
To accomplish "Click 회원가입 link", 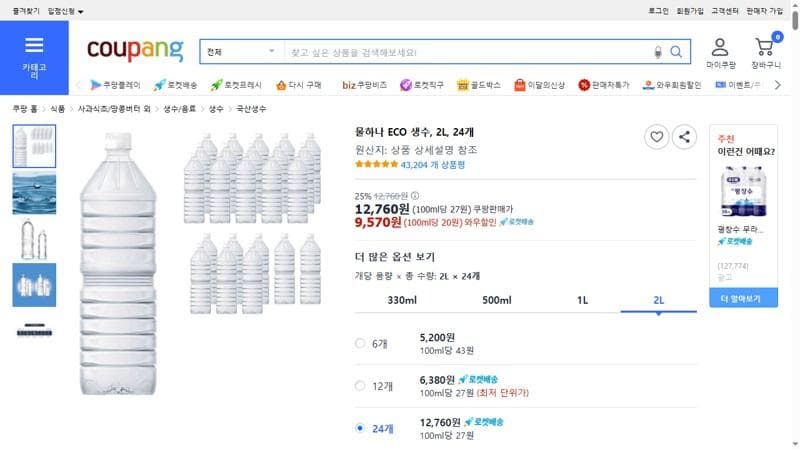I will 690,11.
